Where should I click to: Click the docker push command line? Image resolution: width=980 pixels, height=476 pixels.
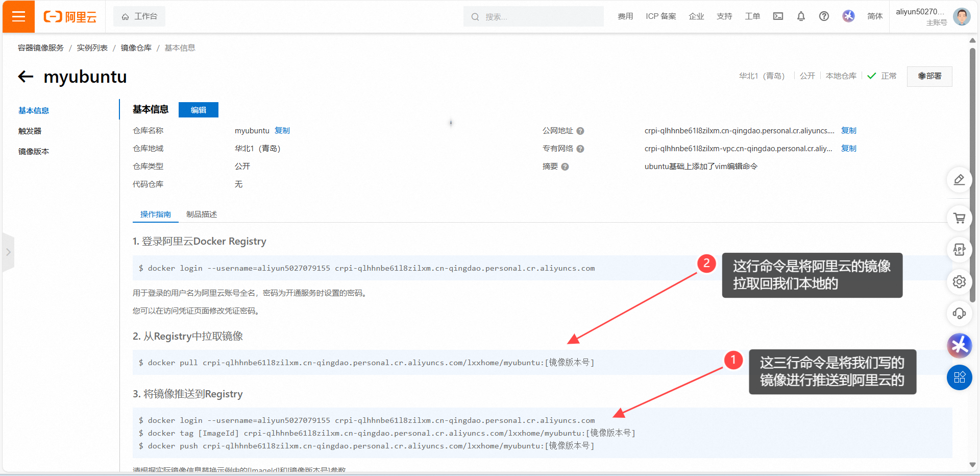click(x=366, y=446)
